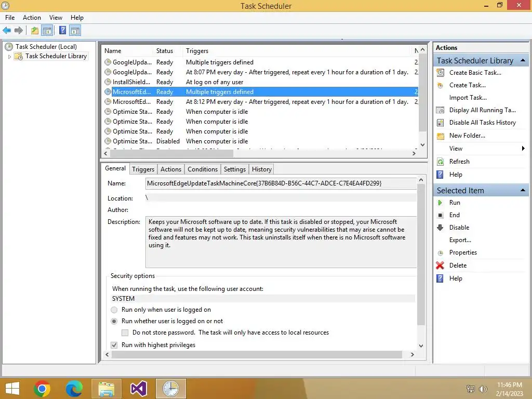Expand the Task Scheduler Library tree node
This screenshot has width=532, height=399.
click(x=9, y=57)
